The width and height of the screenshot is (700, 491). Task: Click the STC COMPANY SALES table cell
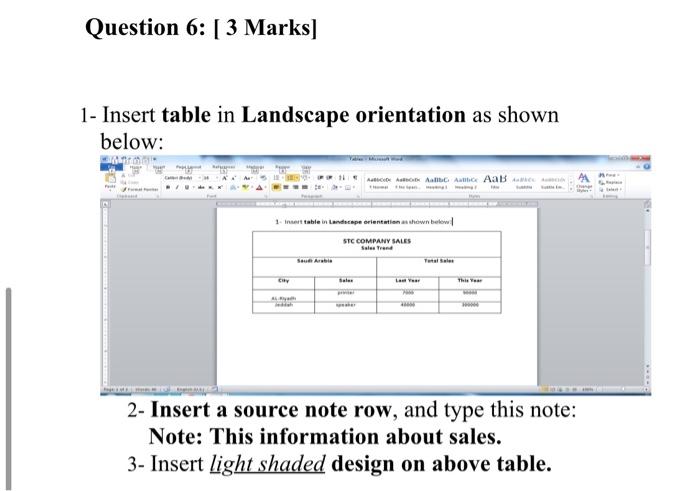(377, 244)
